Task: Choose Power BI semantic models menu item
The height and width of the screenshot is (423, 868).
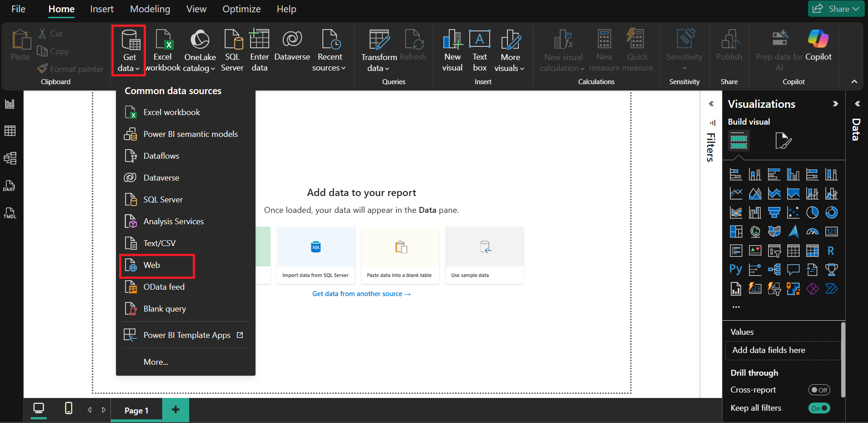Action: 186,134
